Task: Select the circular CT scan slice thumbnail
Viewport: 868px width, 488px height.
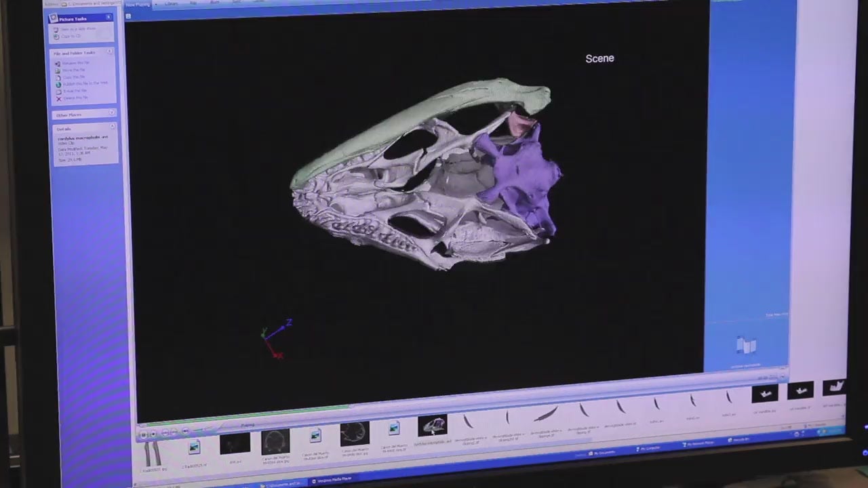Action: (275, 442)
